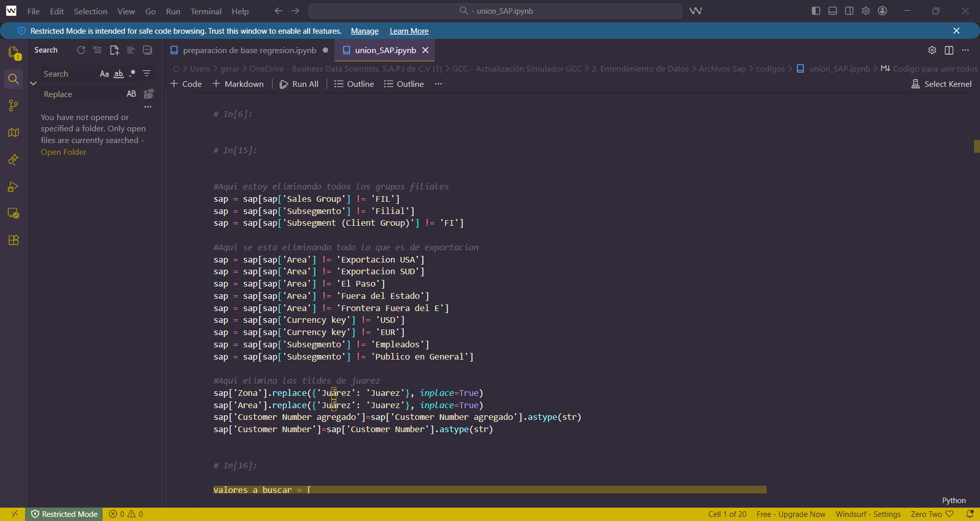Toggle Match Case in search box
This screenshot has width=980, height=521.
click(x=104, y=74)
